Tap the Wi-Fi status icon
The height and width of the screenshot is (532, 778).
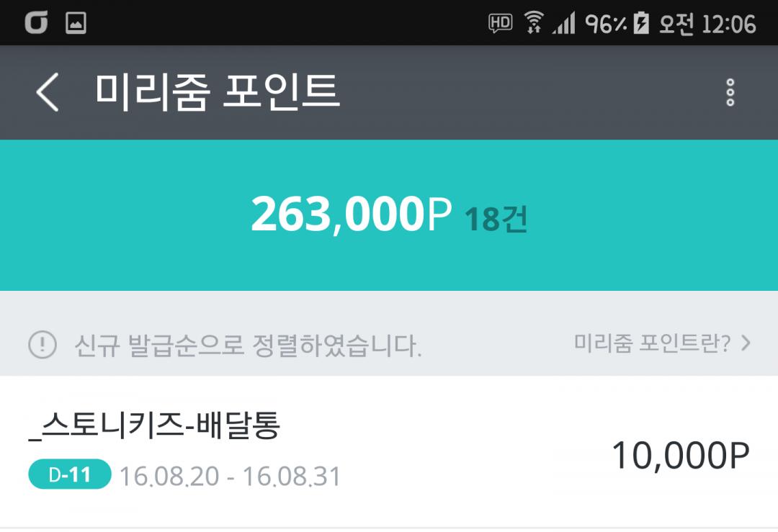pyautogui.click(x=534, y=24)
